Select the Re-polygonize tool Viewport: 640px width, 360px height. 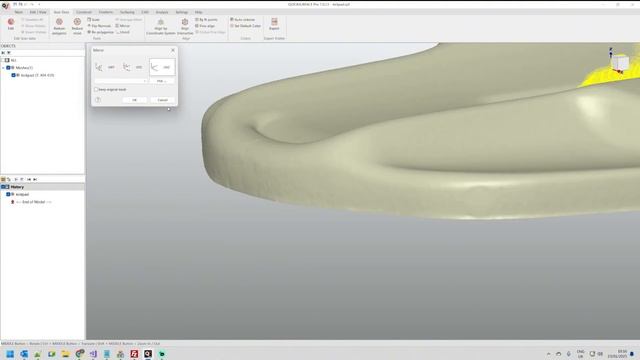[x=100, y=32]
